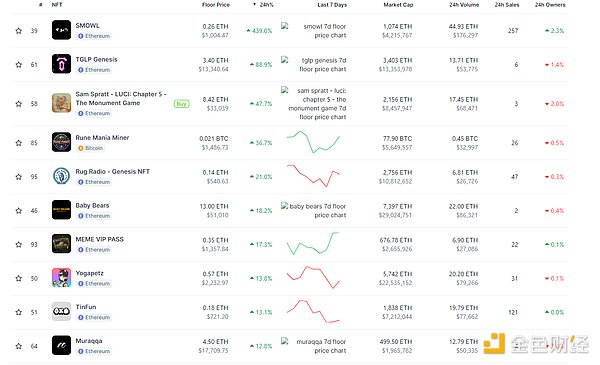
Task: Sort by the Market Cap column
Action: (x=398, y=5)
